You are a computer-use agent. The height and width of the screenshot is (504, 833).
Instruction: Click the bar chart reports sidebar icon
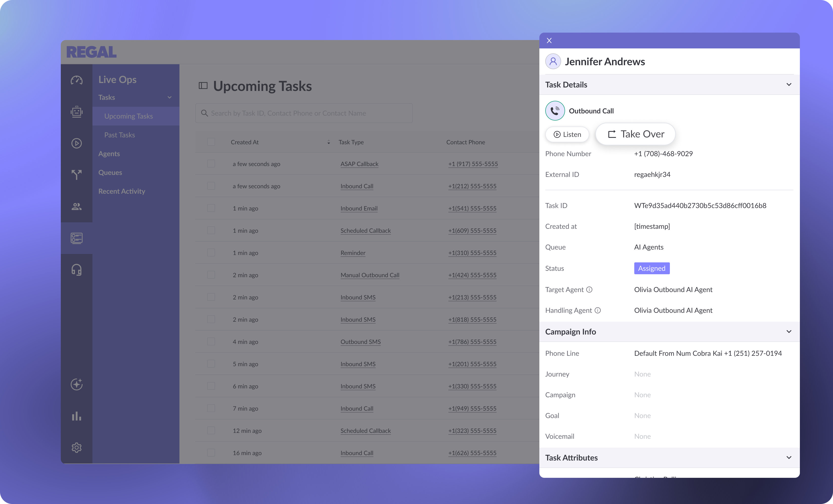point(76,416)
